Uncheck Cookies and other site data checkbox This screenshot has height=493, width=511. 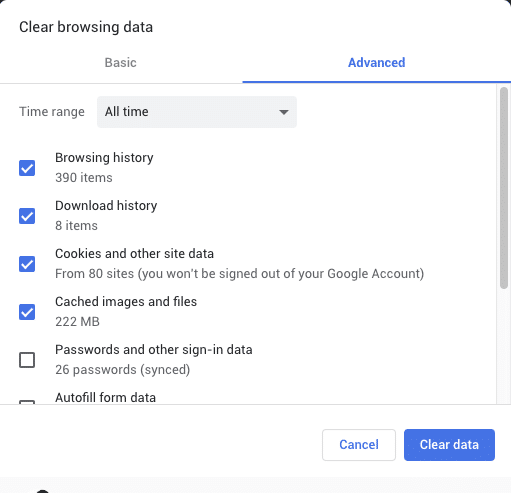click(x=27, y=264)
